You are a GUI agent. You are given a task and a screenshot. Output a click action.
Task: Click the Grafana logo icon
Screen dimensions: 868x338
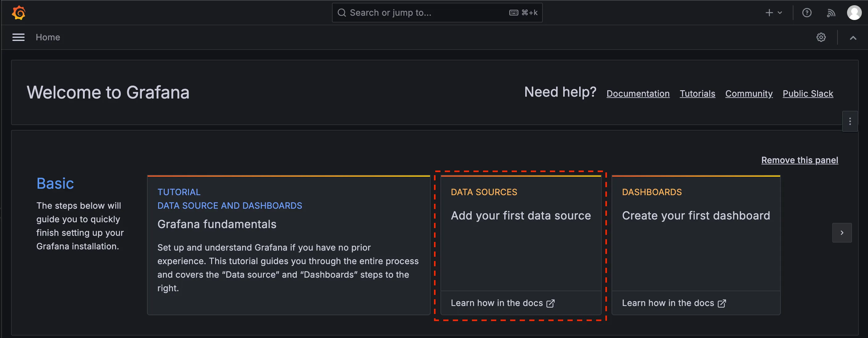[x=19, y=13]
